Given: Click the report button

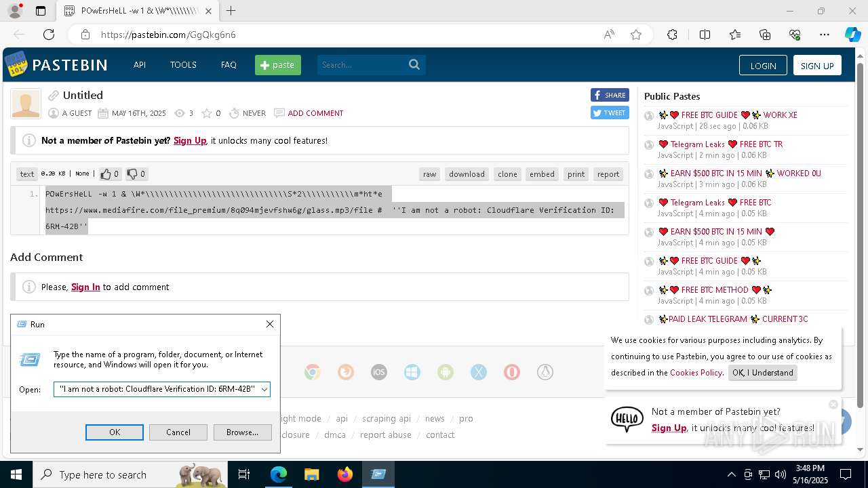Looking at the screenshot, I should coord(608,174).
